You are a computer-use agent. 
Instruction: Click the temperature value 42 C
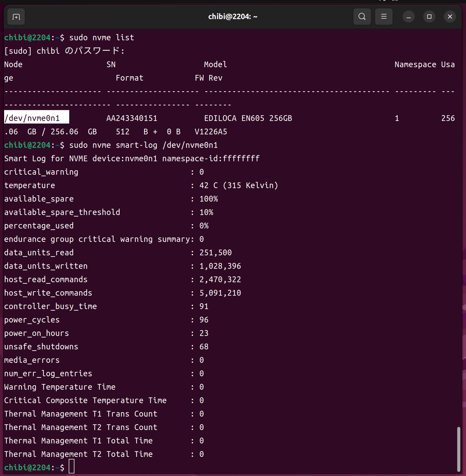click(x=208, y=185)
